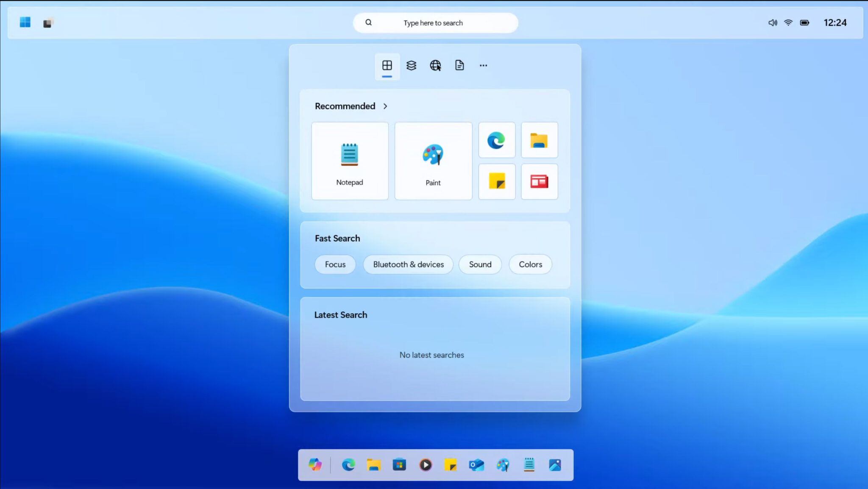
Task: Open File Explorer from Recommended tiles
Action: click(x=539, y=140)
